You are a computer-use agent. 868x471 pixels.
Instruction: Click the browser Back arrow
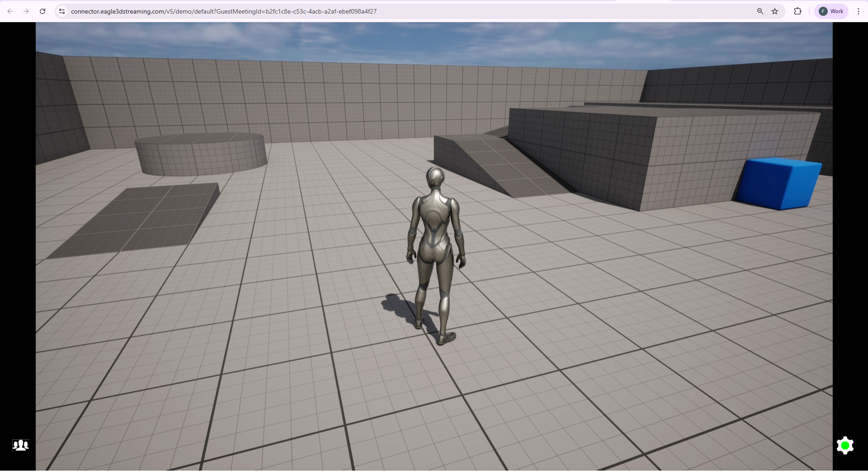tap(10, 11)
